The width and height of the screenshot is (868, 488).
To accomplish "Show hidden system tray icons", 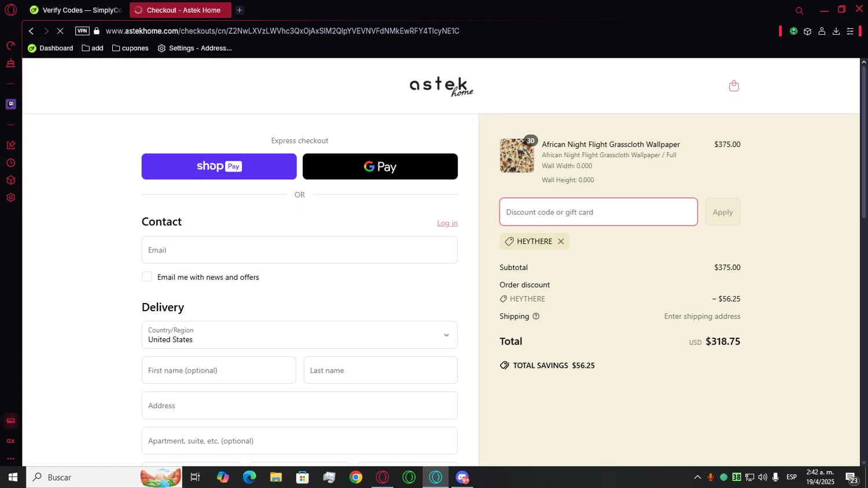I will point(697,477).
